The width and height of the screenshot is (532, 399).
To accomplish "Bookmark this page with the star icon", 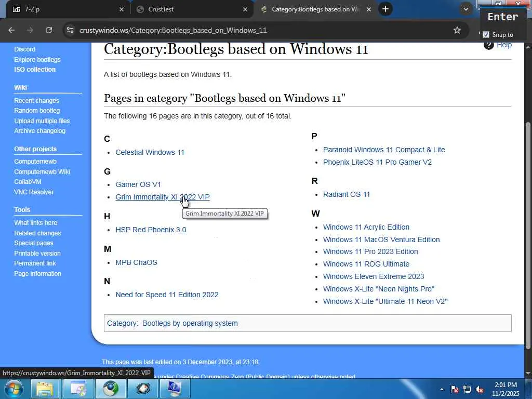I will tap(457, 30).
